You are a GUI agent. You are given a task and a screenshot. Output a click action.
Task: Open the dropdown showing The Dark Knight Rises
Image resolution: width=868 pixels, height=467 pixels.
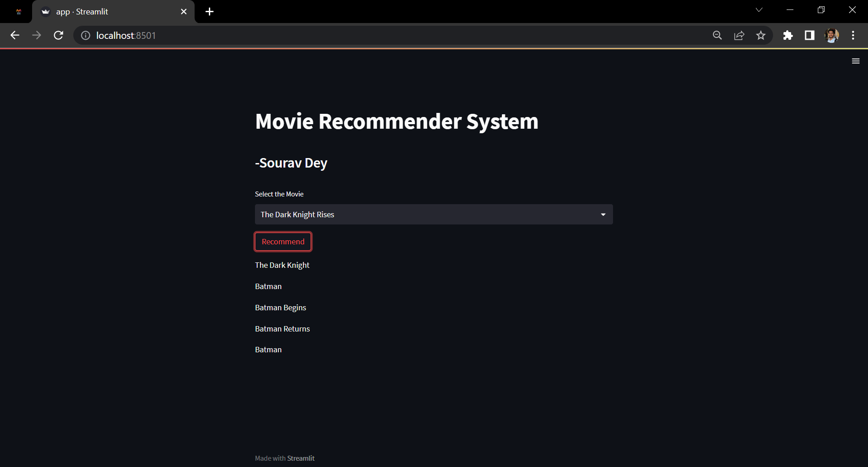(x=603, y=214)
